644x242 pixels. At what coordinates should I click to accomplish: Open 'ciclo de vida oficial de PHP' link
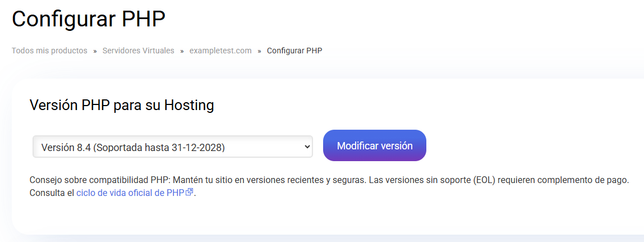(130, 193)
